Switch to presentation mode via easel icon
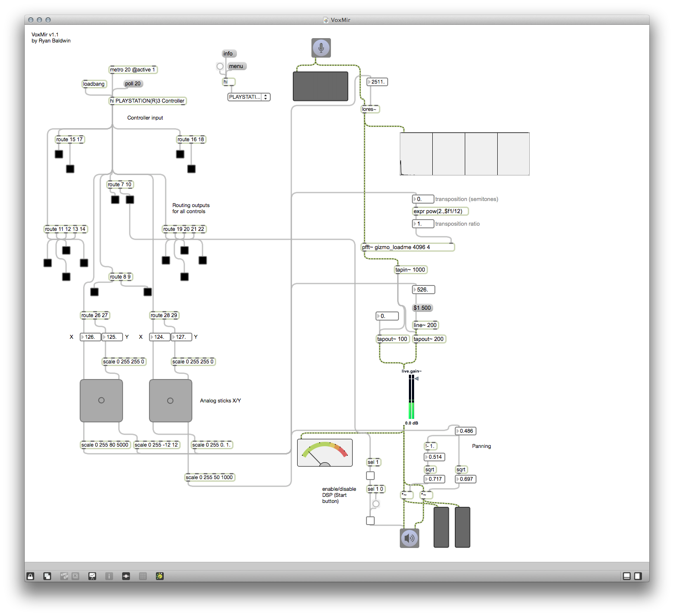This screenshot has width=674, height=616. tap(92, 576)
